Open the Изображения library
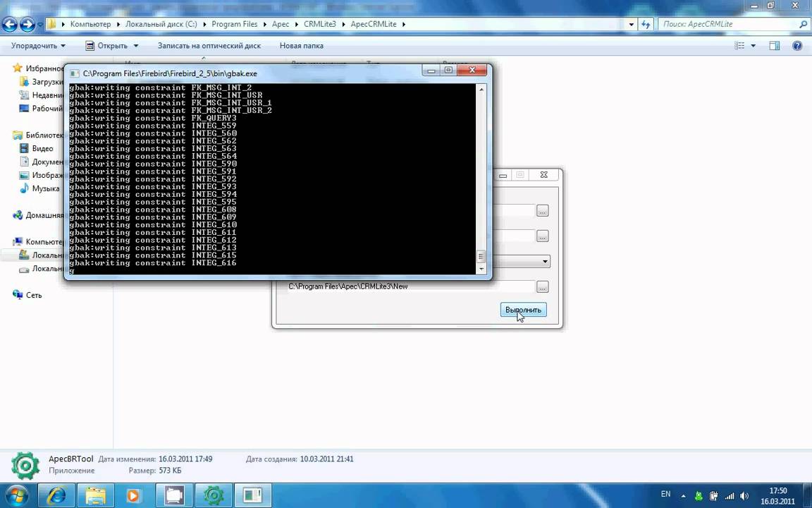Screen dimensions: 812x508 coord(42,175)
